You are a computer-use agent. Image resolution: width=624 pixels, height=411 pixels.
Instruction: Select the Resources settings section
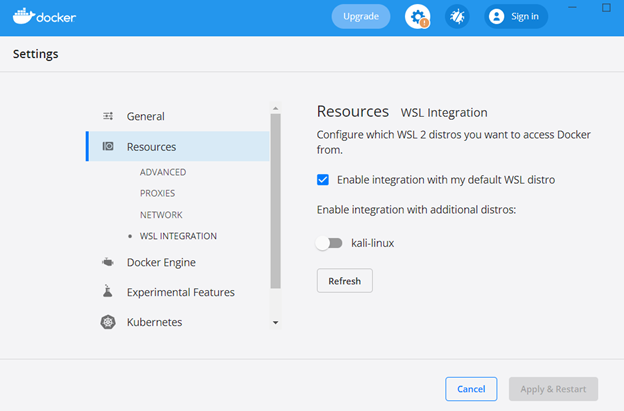177,146
